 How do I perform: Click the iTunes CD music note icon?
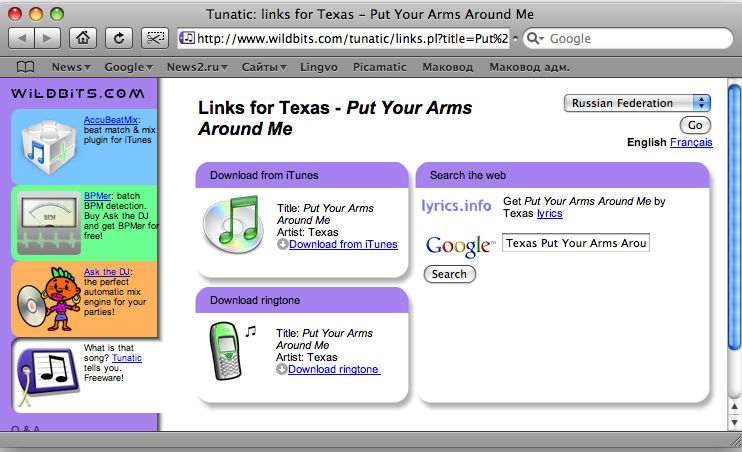pyautogui.click(x=233, y=224)
